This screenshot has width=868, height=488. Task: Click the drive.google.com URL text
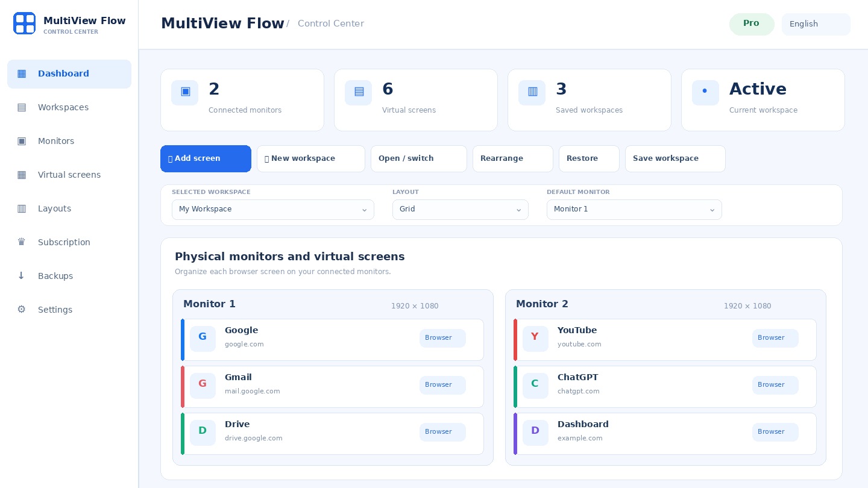[254, 439]
